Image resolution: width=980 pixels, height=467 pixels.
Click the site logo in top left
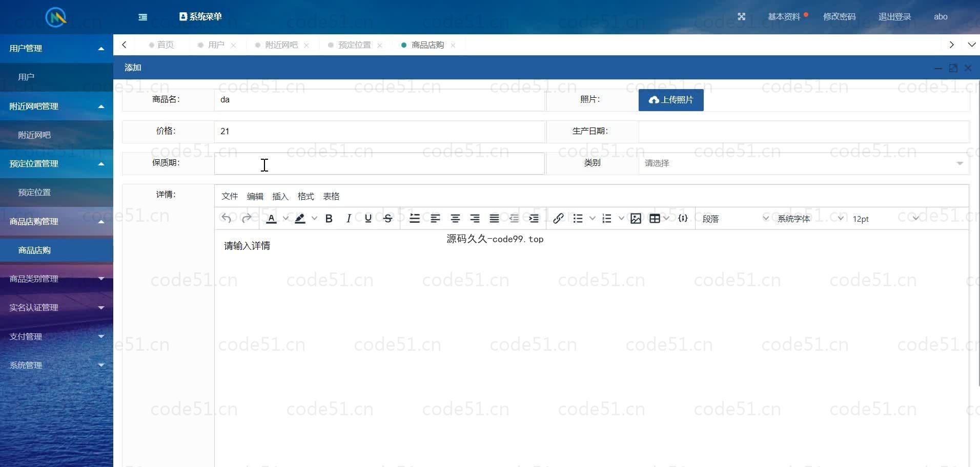56,17
